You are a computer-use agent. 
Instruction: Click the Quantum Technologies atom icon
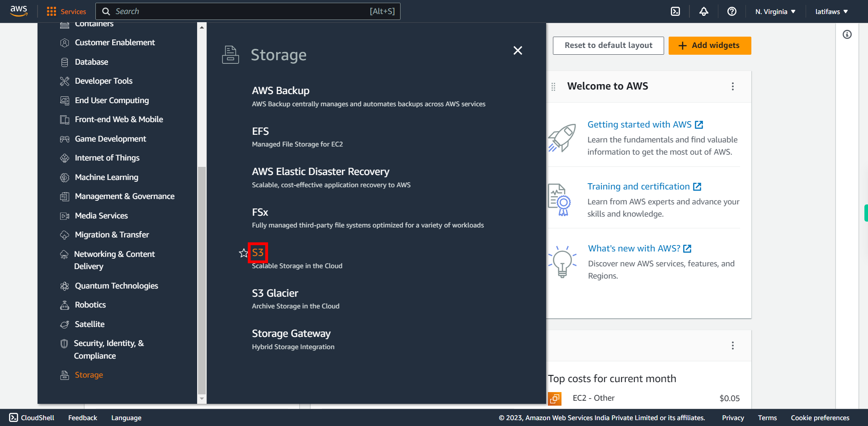(65, 286)
